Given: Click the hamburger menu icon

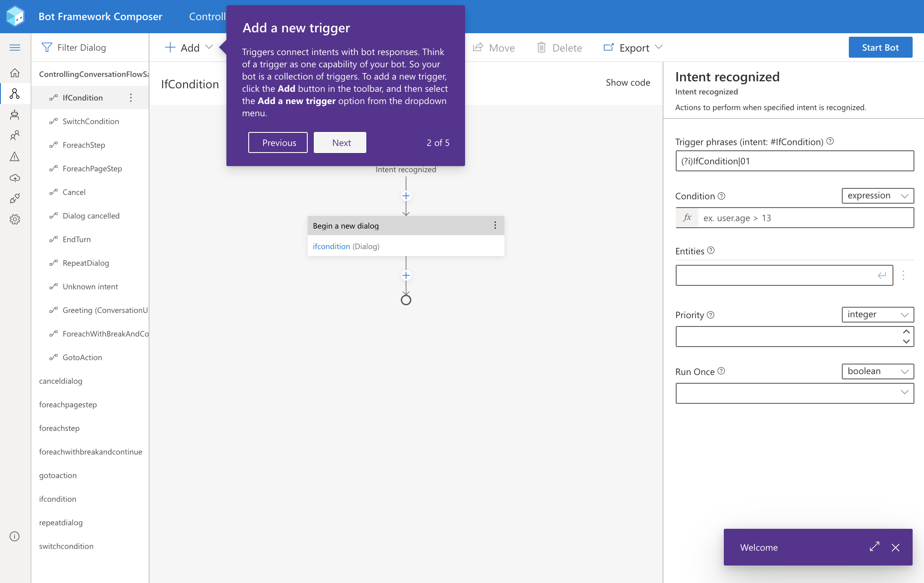Looking at the screenshot, I should click(x=15, y=47).
